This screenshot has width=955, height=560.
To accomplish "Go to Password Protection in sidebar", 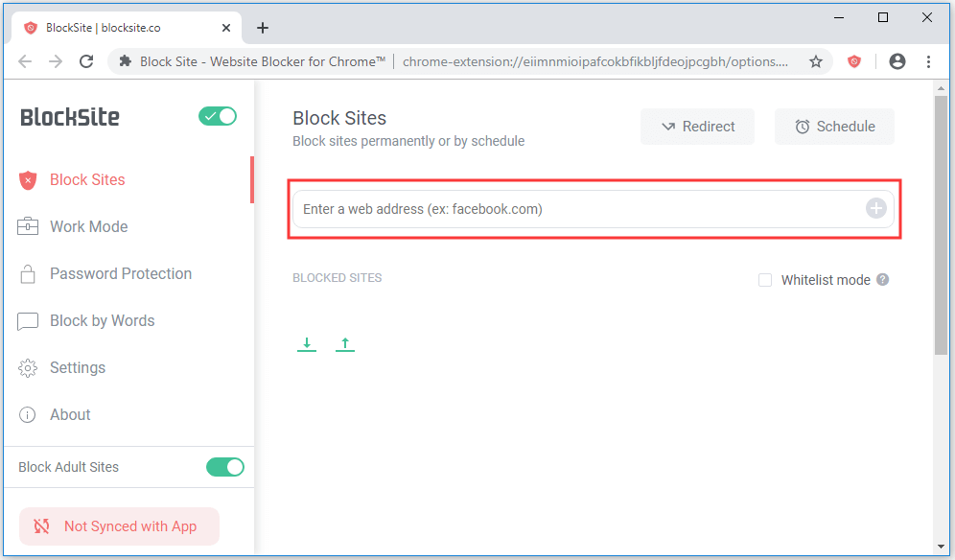I will 121,273.
